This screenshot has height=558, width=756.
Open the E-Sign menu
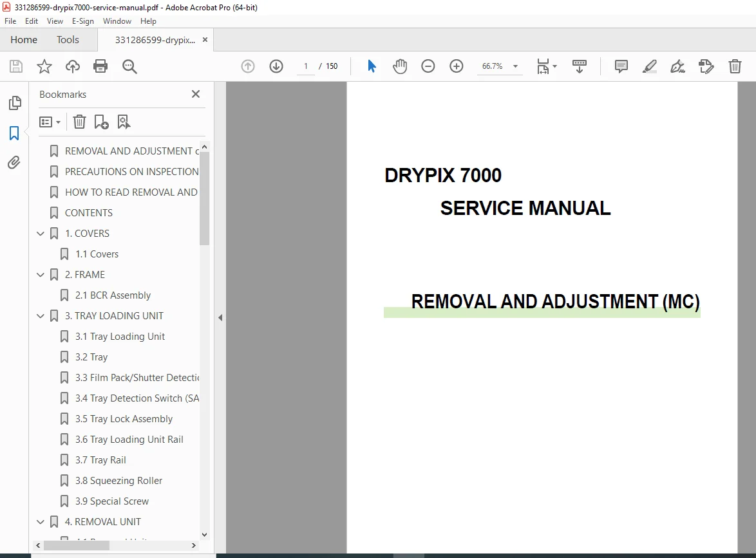(x=83, y=21)
